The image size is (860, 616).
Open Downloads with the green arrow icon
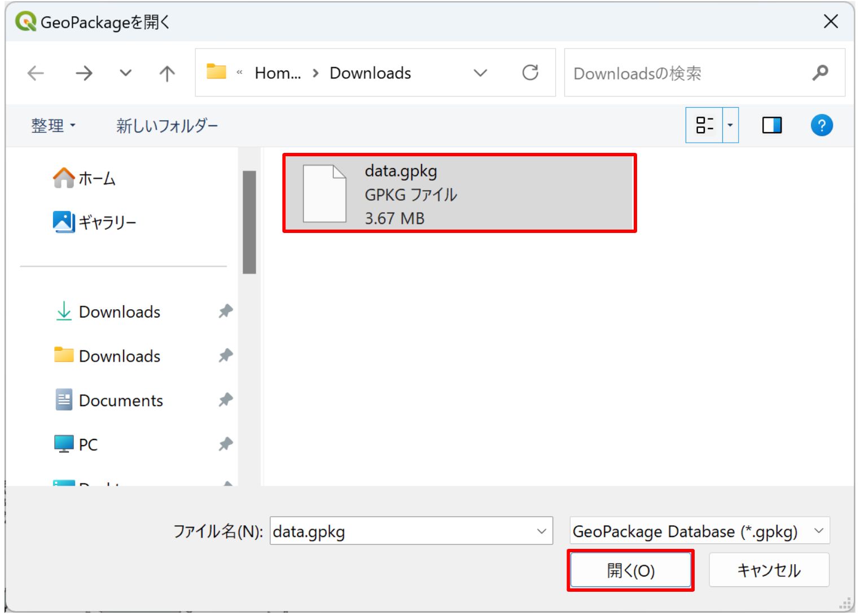[x=108, y=311]
